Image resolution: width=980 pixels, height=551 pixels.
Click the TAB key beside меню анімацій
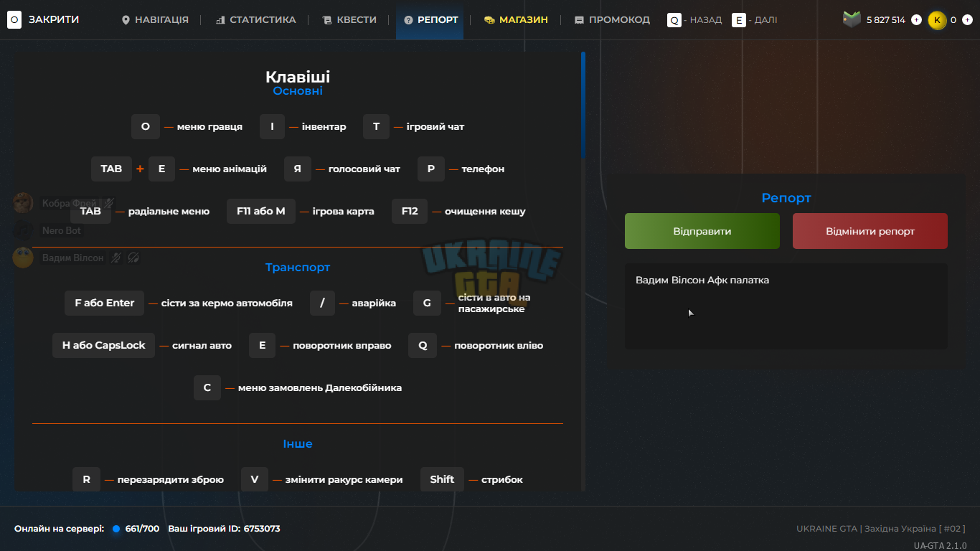[111, 169]
